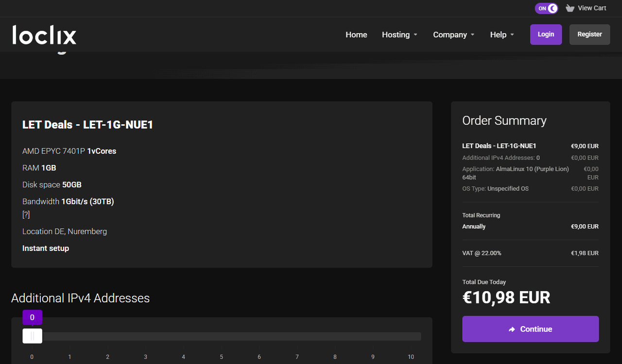
Task: Click the 'Total Recurring' label
Action: pos(481,215)
